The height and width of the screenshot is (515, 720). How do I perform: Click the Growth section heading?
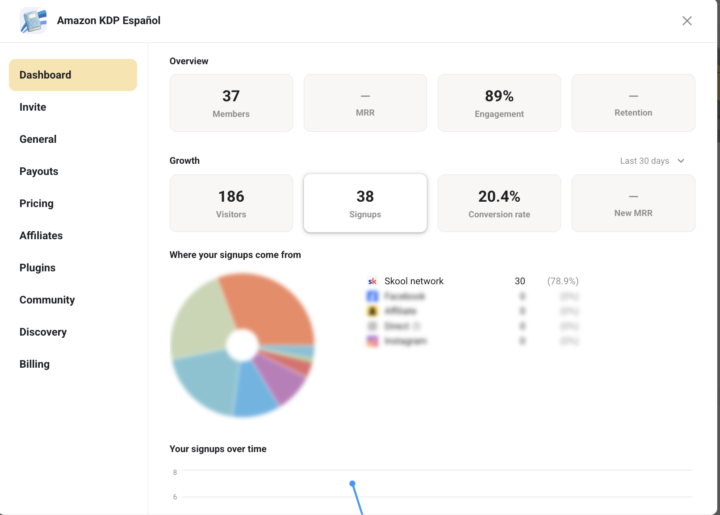(x=184, y=161)
